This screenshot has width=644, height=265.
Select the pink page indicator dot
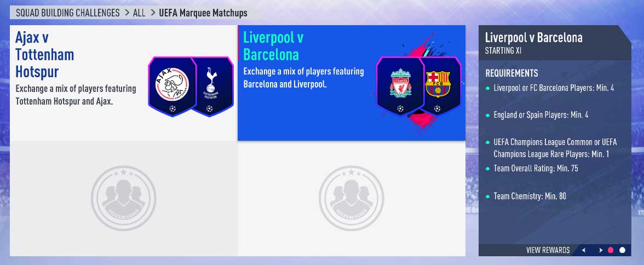point(611,250)
